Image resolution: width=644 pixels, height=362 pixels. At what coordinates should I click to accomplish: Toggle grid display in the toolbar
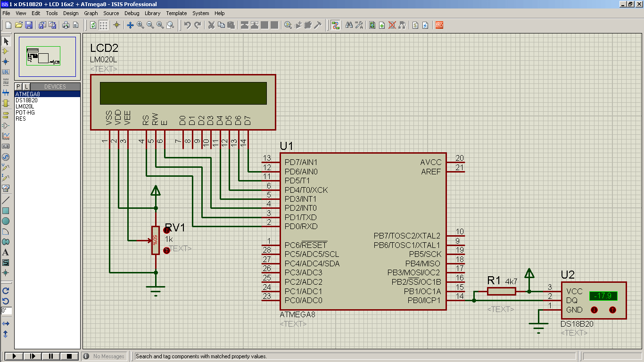103,25
